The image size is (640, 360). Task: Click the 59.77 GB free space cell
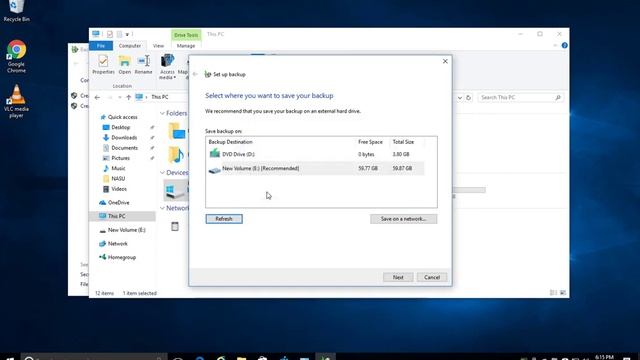368,168
